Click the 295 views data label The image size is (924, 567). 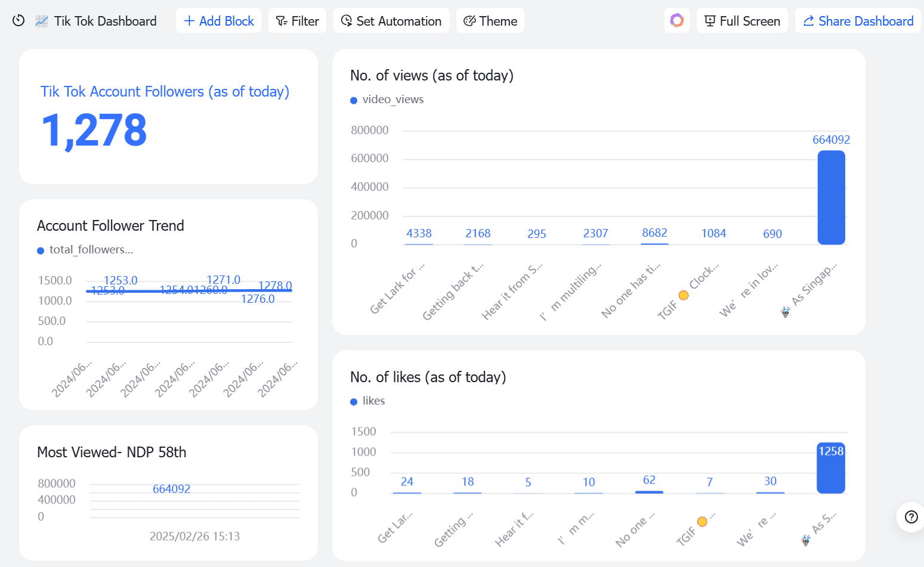[x=537, y=234]
